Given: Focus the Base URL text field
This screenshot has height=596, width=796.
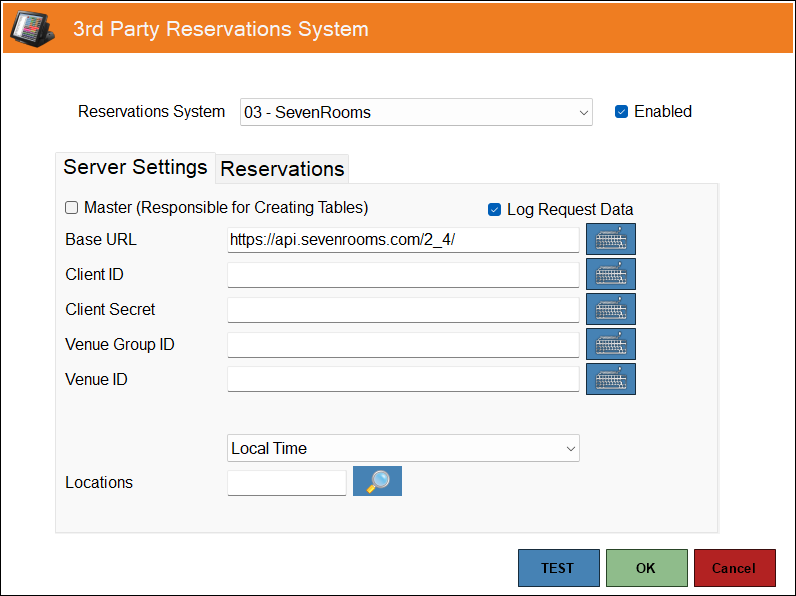Looking at the screenshot, I should [x=403, y=240].
